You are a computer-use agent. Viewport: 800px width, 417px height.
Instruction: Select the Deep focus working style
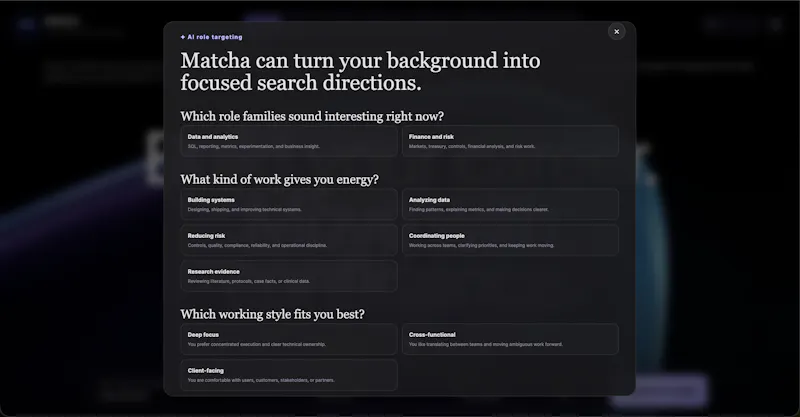pyautogui.click(x=289, y=339)
